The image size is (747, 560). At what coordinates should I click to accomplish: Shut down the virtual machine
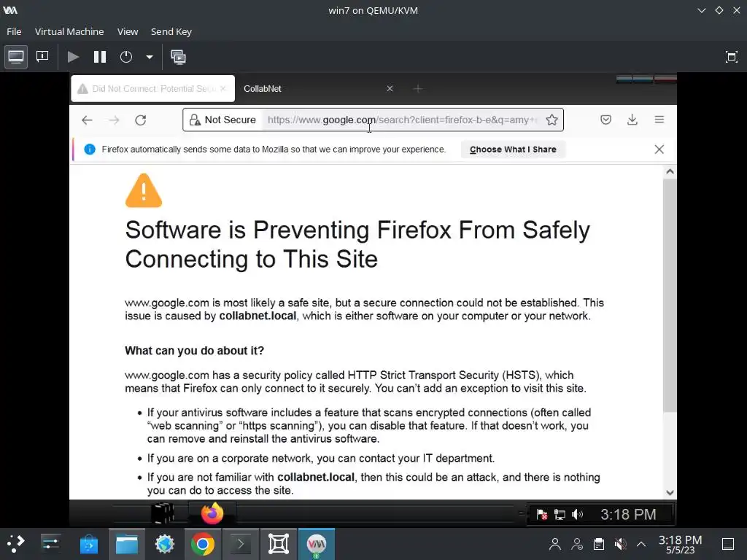pyautogui.click(x=126, y=57)
